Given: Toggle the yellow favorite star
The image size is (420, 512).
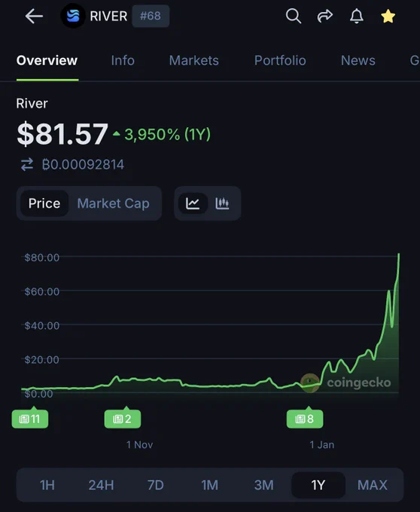Looking at the screenshot, I should 388,16.
